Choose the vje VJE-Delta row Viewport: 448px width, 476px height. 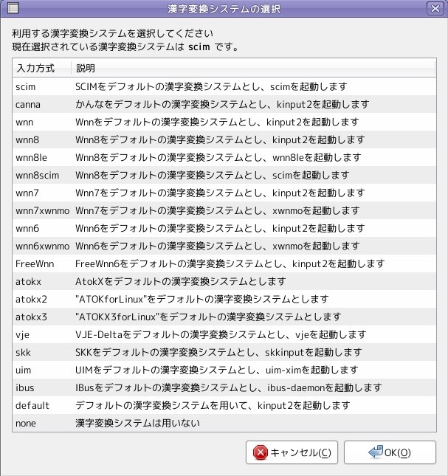(x=224, y=334)
